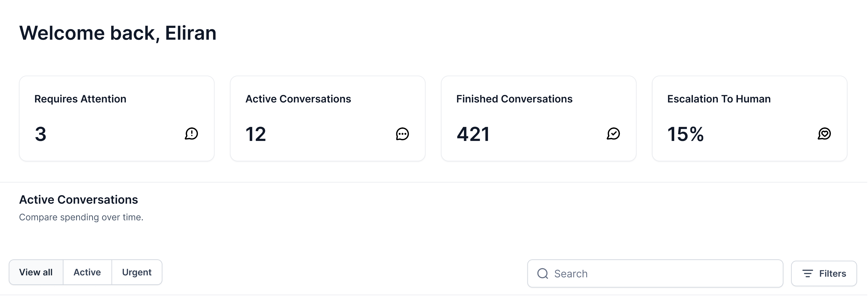The width and height of the screenshot is (868, 301).
Task: Click the filter lines icon beside Filters
Action: point(808,273)
